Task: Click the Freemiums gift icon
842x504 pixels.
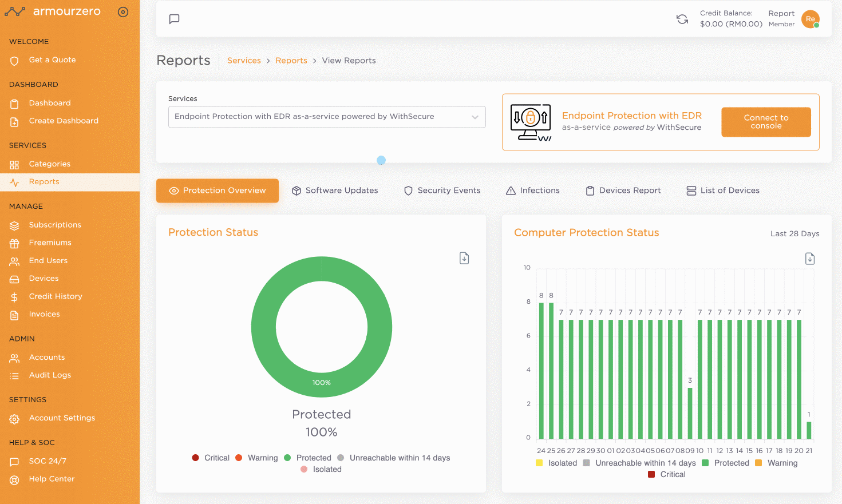Action: click(14, 243)
